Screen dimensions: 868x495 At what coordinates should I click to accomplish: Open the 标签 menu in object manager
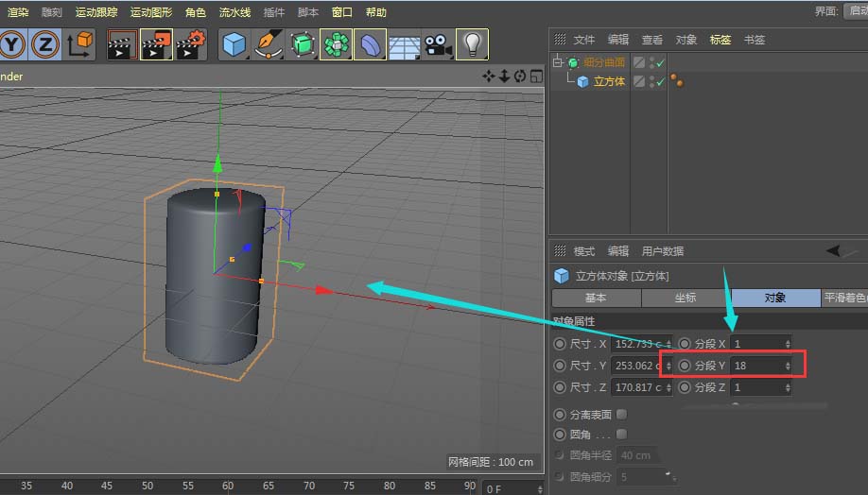pyautogui.click(x=720, y=40)
